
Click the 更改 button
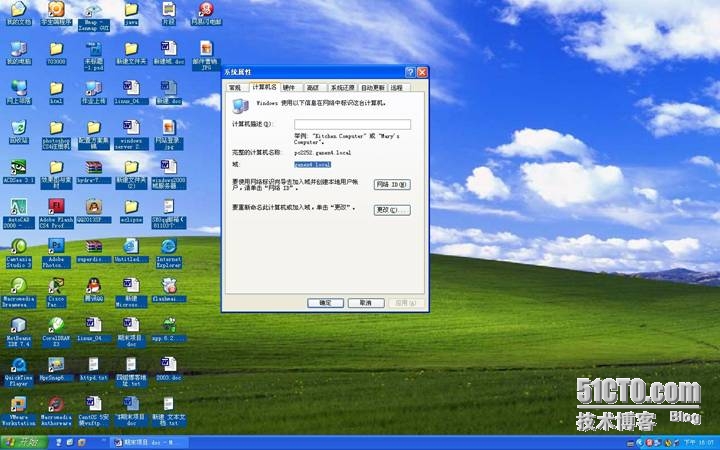tap(392, 210)
